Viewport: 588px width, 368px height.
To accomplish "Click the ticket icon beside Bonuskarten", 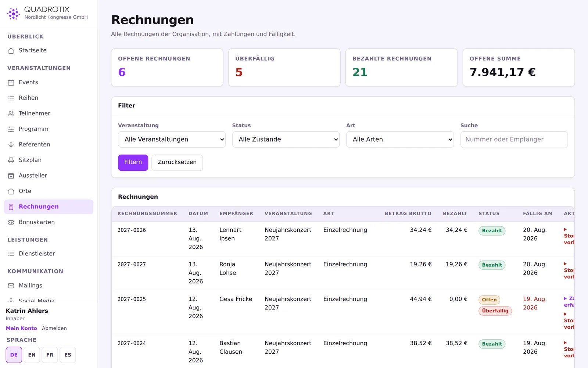I will pos(11,222).
